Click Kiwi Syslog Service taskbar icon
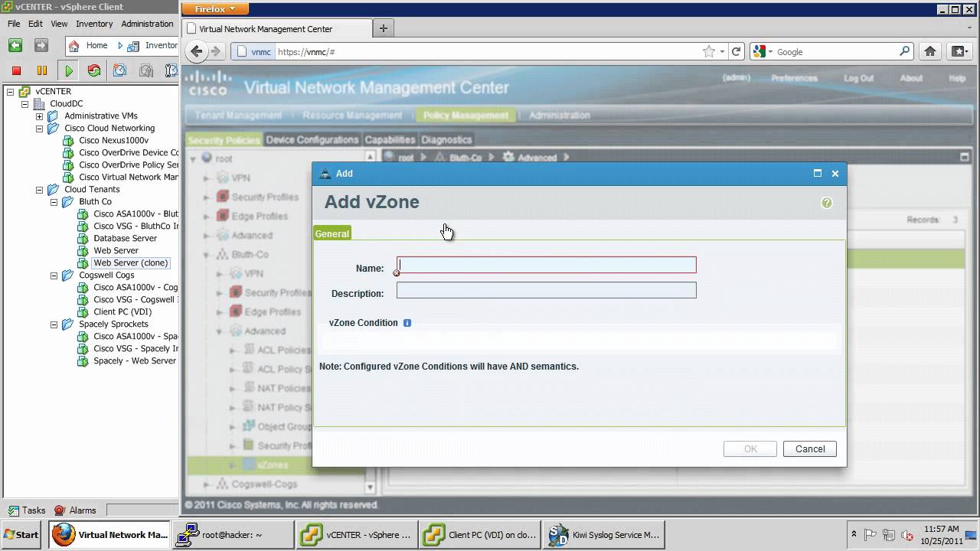 click(604, 535)
